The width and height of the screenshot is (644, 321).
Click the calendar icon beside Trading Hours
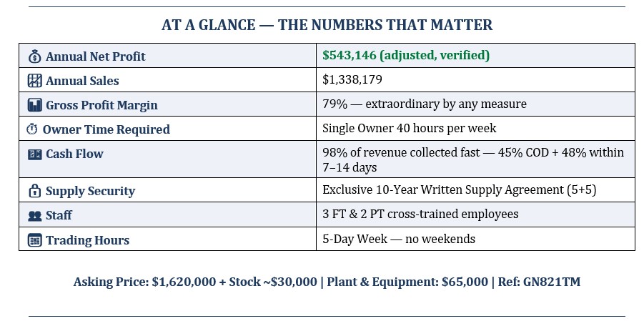pos(34,240)
